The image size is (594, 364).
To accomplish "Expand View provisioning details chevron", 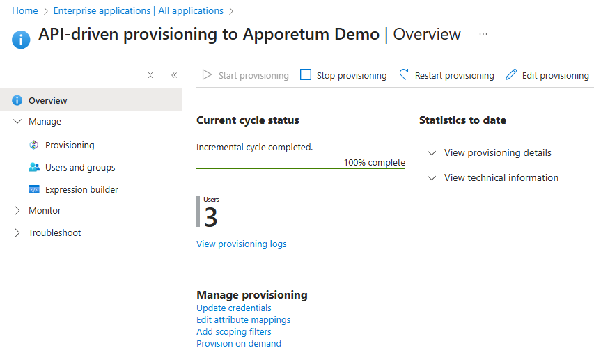I will pyautogui.click(x=432, y=153).
